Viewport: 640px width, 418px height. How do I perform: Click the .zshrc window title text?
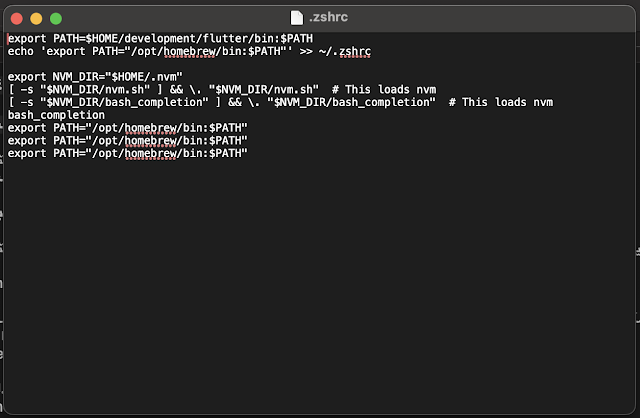(x=328, y=17)
